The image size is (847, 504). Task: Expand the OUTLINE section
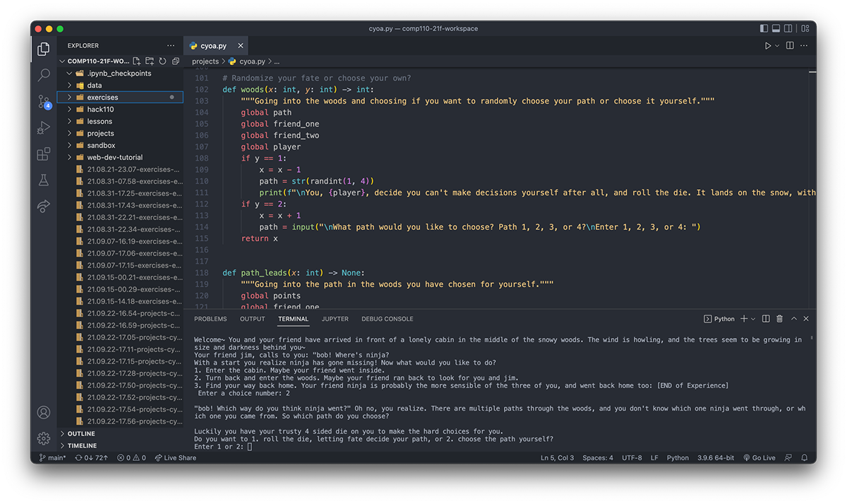point(81,433)
